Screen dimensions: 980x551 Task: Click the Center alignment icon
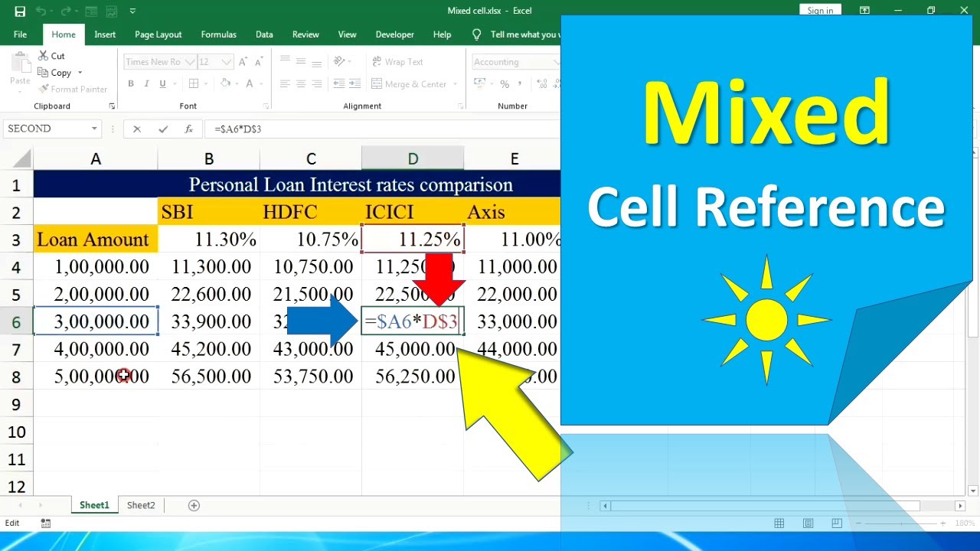[x=301, y=84]
